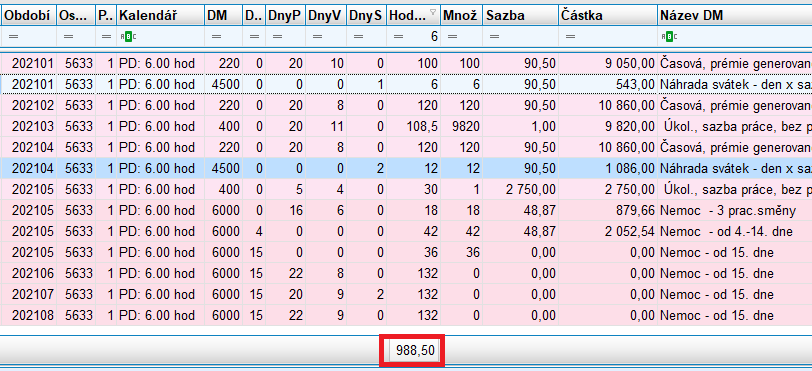Click the equals filter operator under DM

(216, 37)
